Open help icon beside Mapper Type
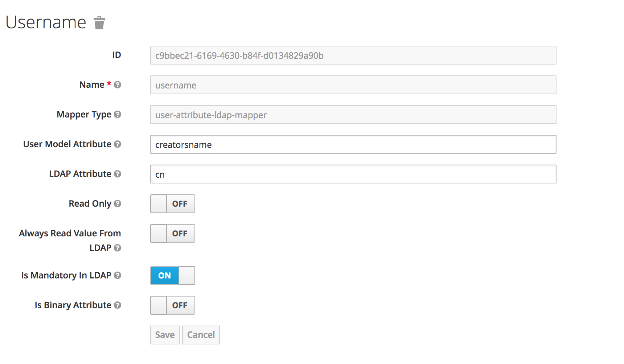Viewport: 624px width, 364px height. coord(117,115)
